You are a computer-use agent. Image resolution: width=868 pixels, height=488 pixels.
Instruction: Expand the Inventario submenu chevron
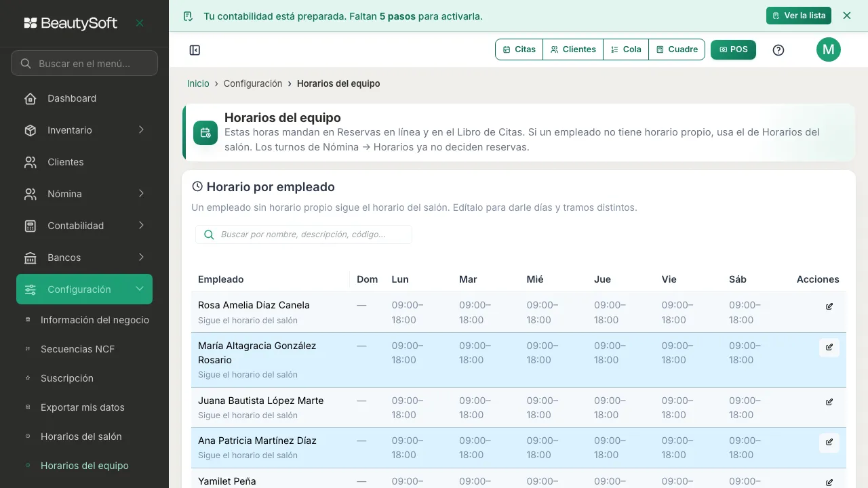pyautogui.click(x=141, y=130)
